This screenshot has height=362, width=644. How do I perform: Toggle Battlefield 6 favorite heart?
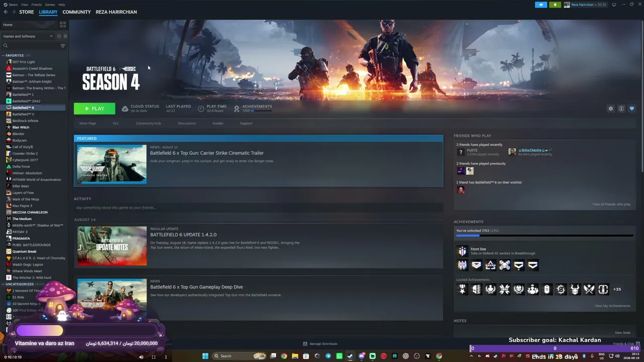pos(632,109)
